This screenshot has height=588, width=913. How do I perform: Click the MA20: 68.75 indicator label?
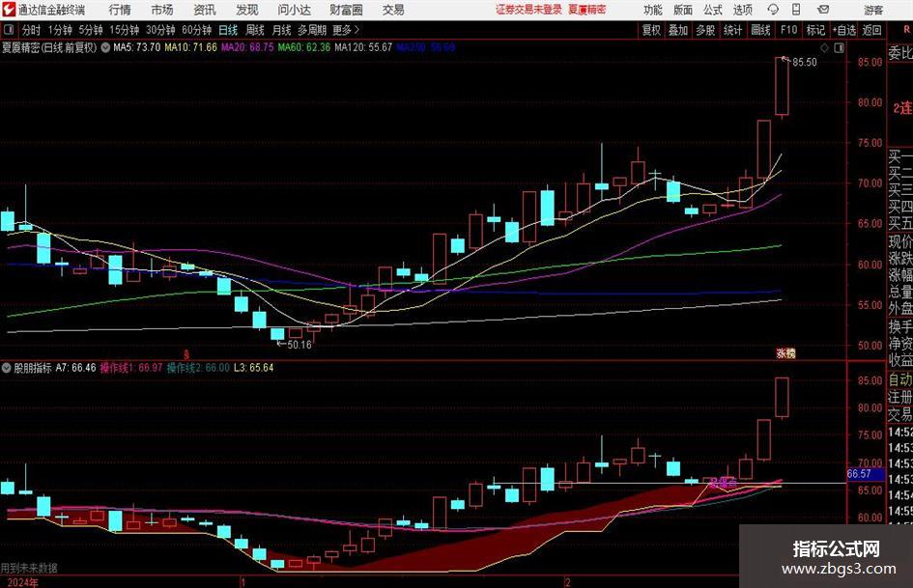click(247, 47)
